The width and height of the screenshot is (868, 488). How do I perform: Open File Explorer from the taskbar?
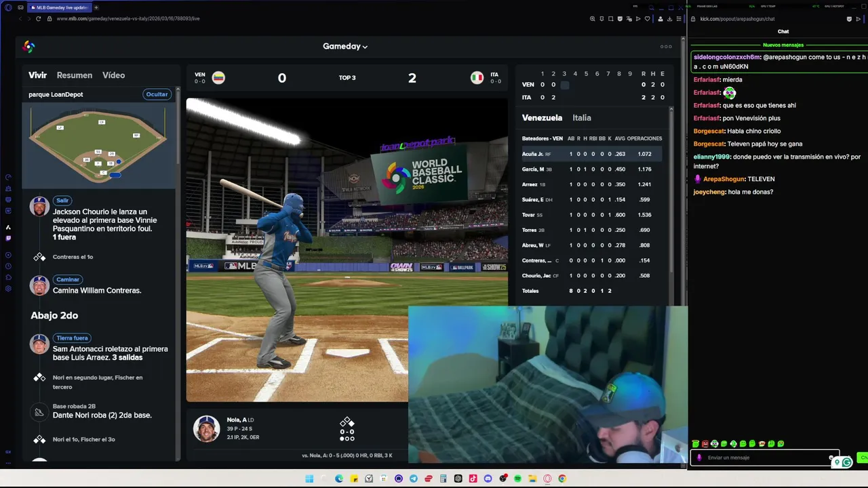tap(532, 479)
